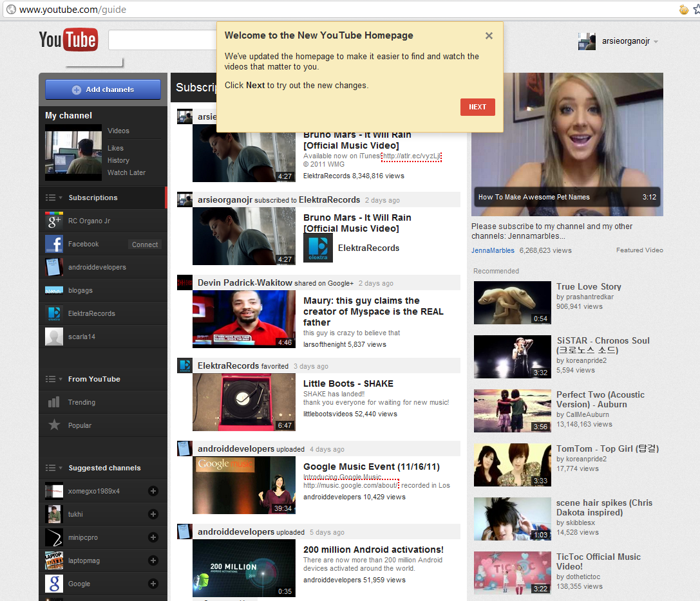This screenshot has height=601, width=700.
Task: Add the xomegxo1989x4 channel with plus
Action: pyautogui.click(x=153, y=491)
